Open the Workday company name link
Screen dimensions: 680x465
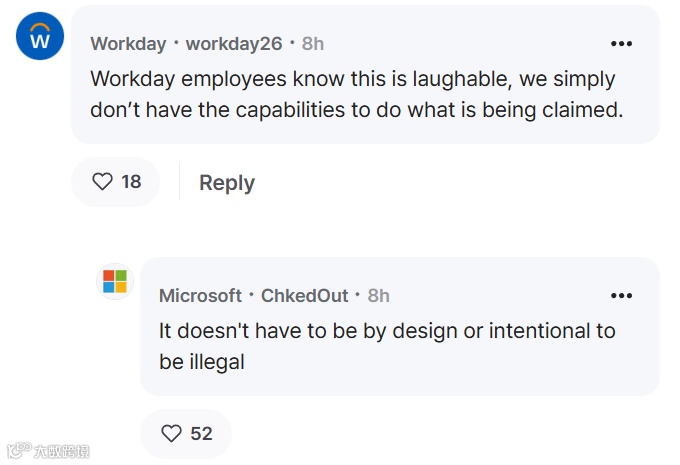point(128,44)
